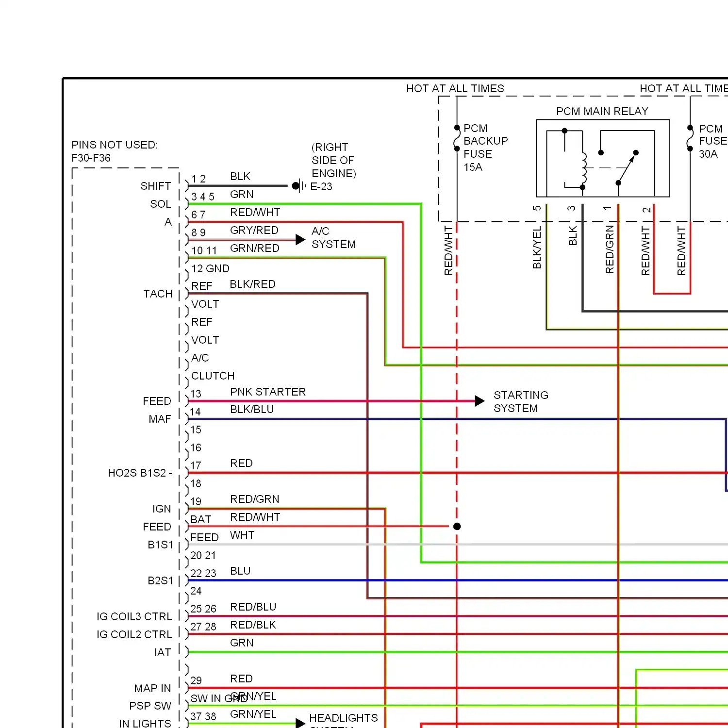Viewport: 728px width, 728px height.
Task: Click the WHT wire label
Action: pyautogui.click(x=242, y=535)
